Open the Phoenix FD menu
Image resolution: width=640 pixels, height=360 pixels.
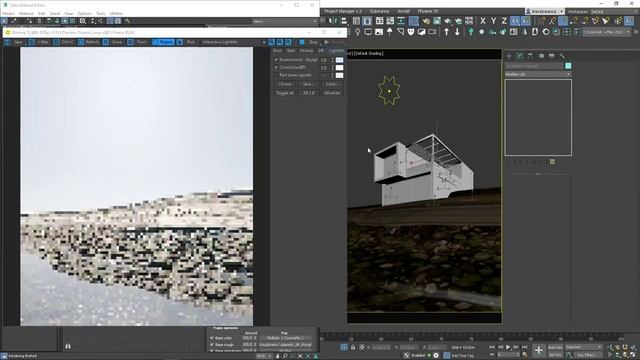coord(428,11)
